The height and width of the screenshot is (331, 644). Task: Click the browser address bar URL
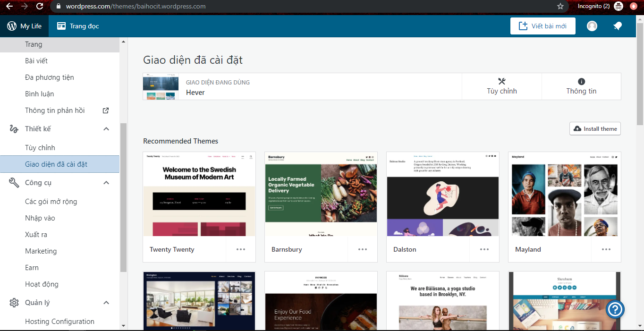pos(136,7)
